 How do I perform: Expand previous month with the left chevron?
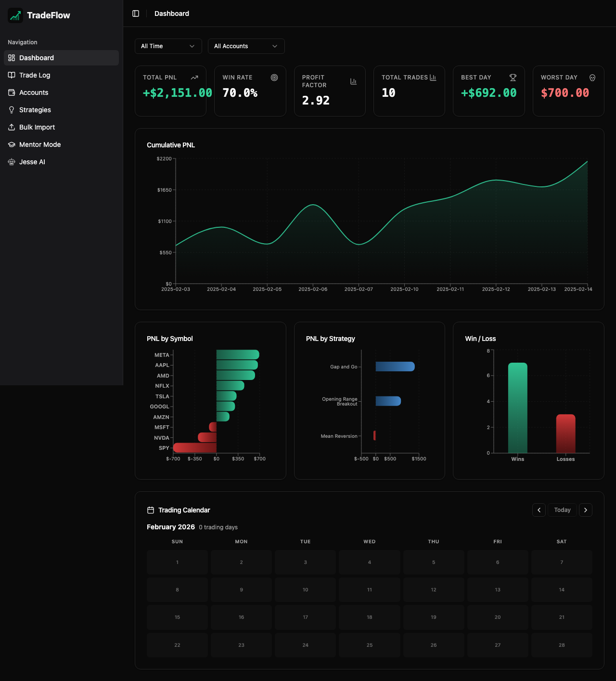539,510
